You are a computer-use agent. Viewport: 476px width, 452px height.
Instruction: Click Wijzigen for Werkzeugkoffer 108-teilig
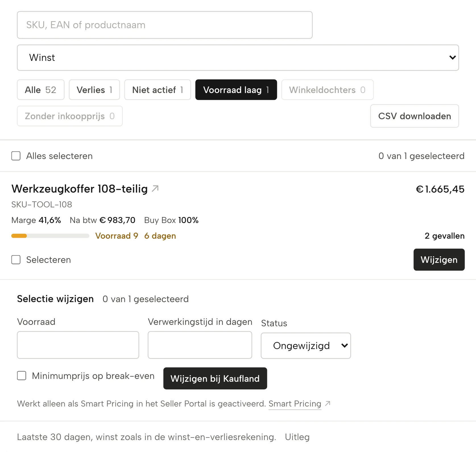[x=439, y=260]
